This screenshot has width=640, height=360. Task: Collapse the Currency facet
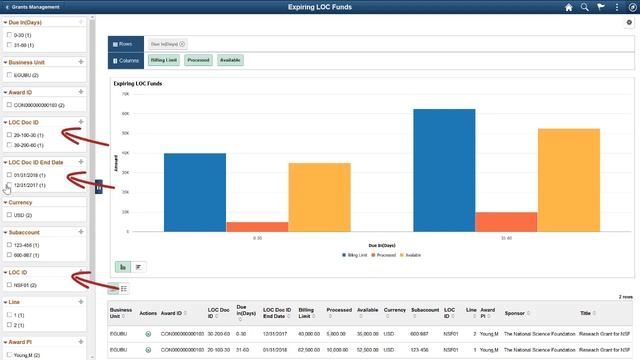[5, 202]
